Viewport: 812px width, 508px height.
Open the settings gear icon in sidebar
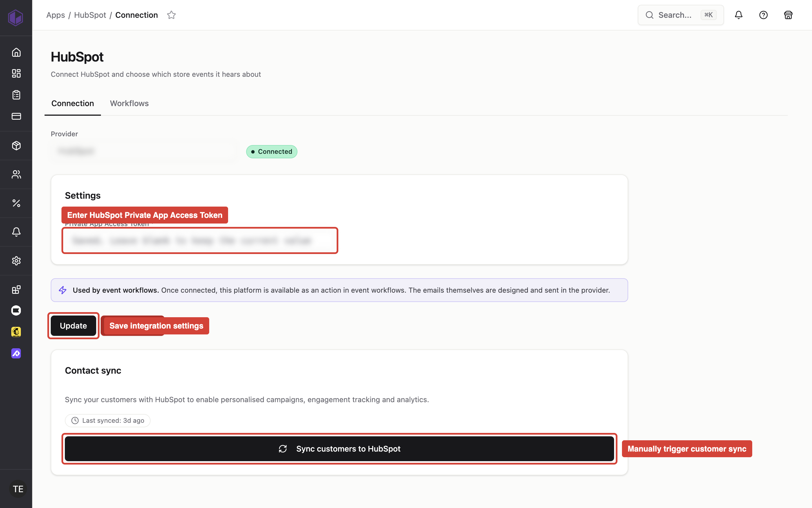point(16,261)
